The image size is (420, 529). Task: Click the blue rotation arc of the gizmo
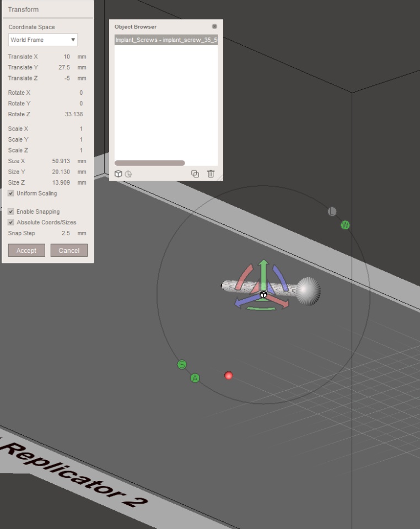coord(281,278)
